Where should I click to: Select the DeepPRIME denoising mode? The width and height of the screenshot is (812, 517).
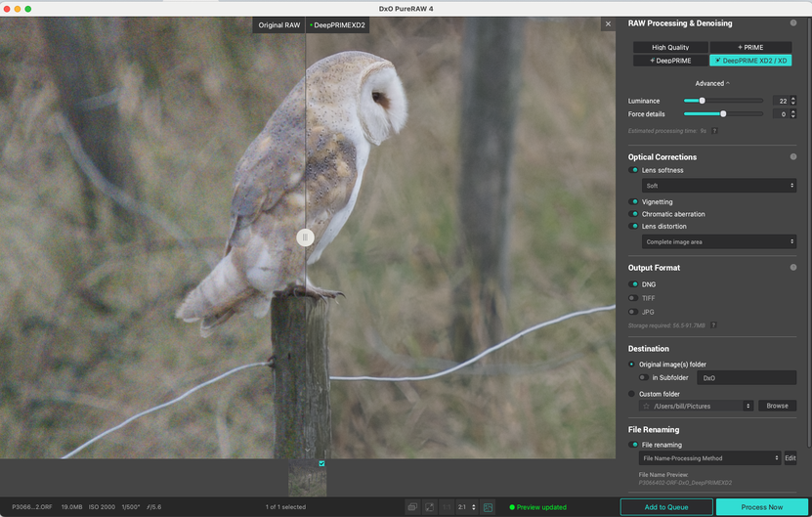669,61
